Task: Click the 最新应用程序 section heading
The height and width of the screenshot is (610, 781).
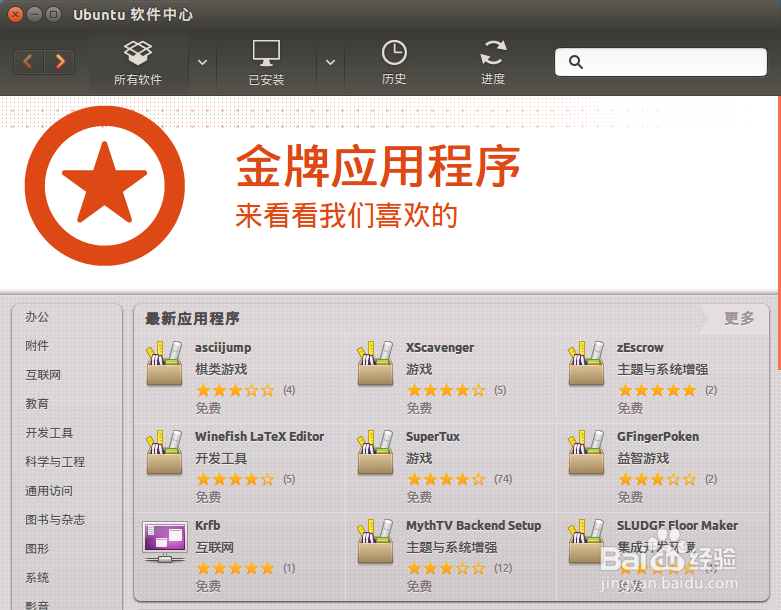Action: point(192,318)
